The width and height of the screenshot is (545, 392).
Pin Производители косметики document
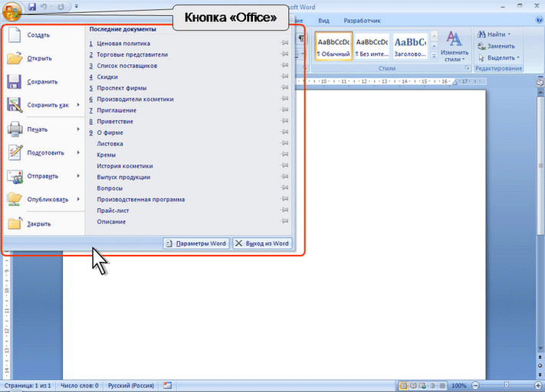click(x=284, y=98)
